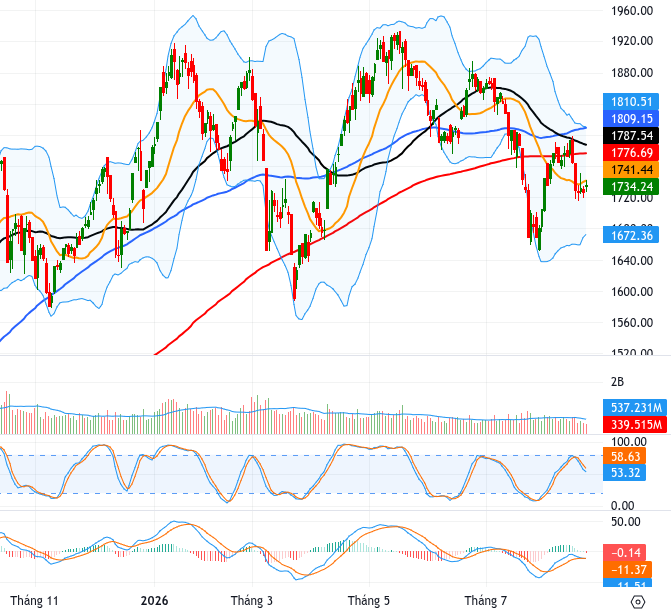This screenshot has height=612, width=671.
Task: Select the 1810.51 upper band price label
Action: 631,102
